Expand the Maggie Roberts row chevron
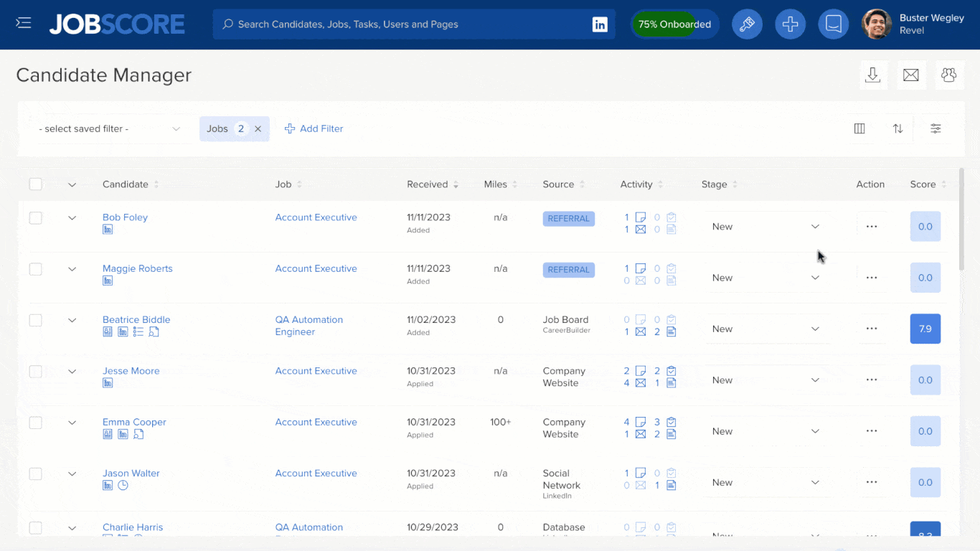Image resolution: width=980 pixels, height=551 pixels. [x=72, y=269]
